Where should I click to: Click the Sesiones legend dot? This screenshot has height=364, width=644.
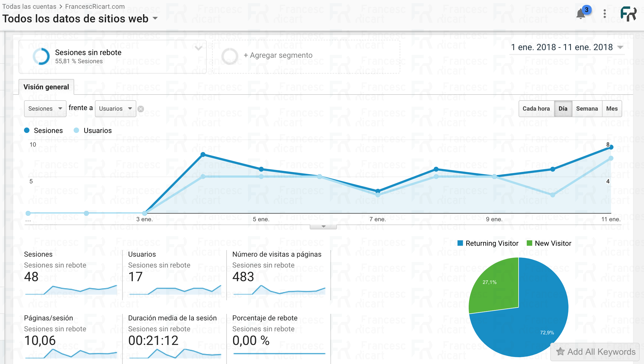pyautogui.click(x=27, y=130)
